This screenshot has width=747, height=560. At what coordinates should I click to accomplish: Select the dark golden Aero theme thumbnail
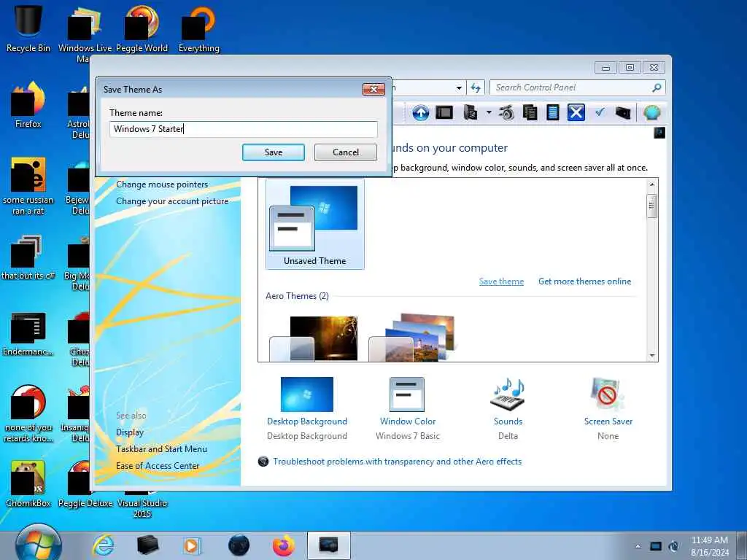coord(314,338)
